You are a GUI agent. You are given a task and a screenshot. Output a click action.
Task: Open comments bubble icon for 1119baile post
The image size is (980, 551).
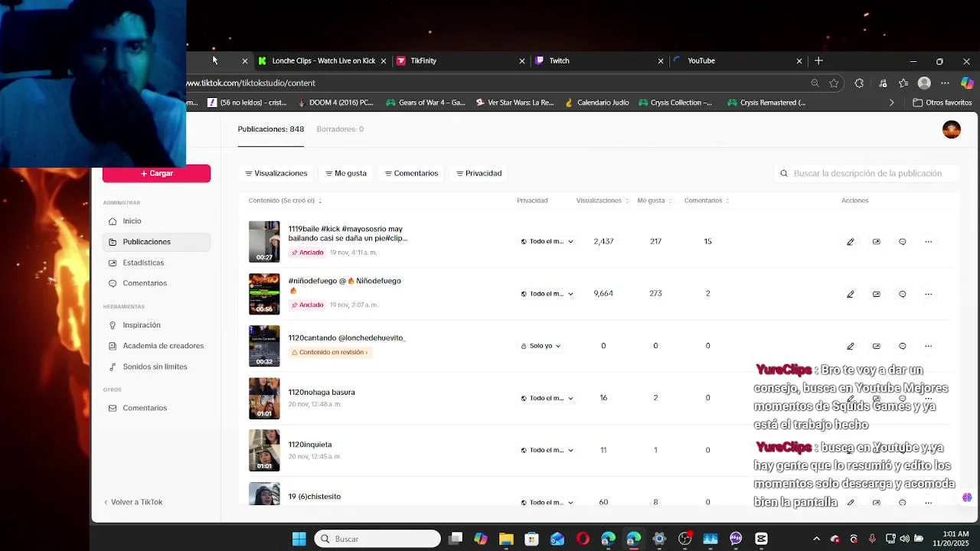(x=902, y=242)
